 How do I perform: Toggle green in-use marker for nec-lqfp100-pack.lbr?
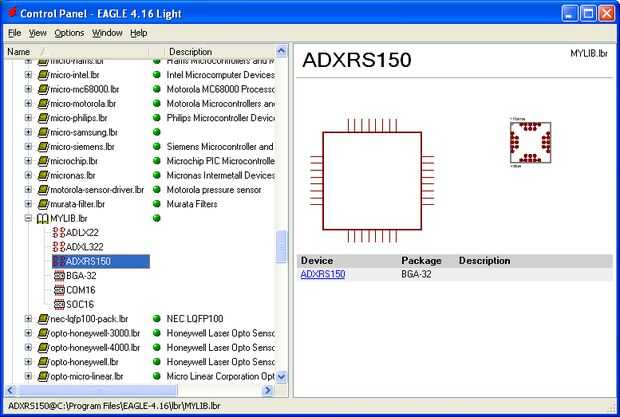click(x=157, y=319)
